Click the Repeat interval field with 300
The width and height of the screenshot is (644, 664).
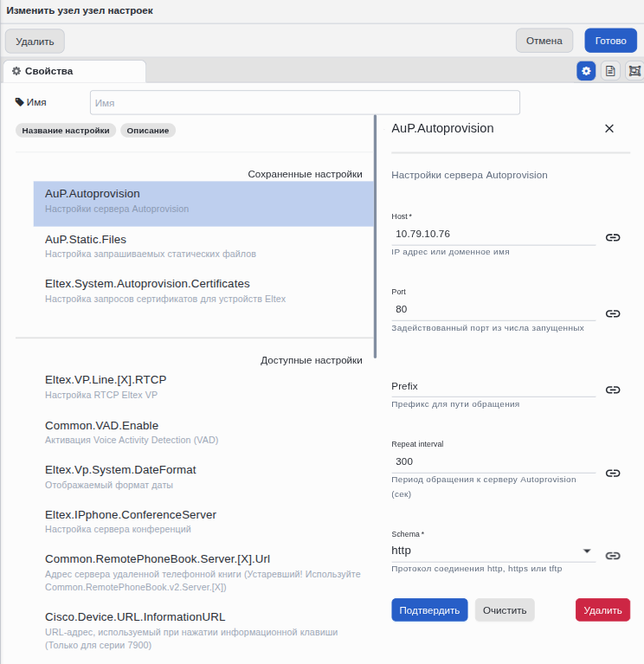493,462
